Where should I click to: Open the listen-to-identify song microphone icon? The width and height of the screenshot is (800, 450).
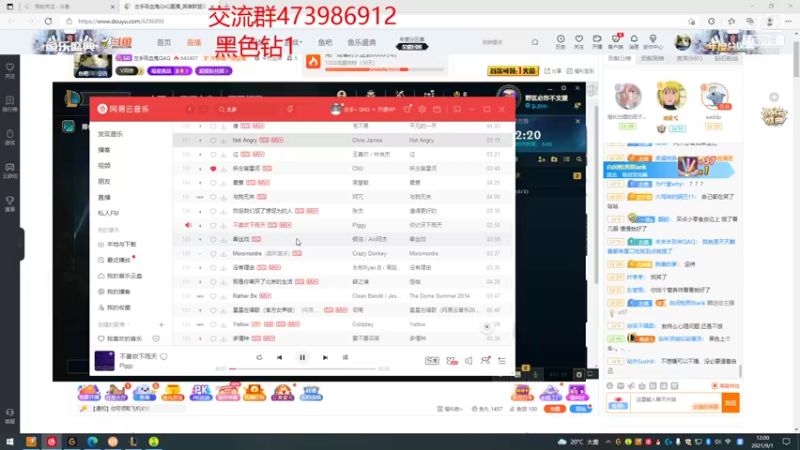coord(290,109)
